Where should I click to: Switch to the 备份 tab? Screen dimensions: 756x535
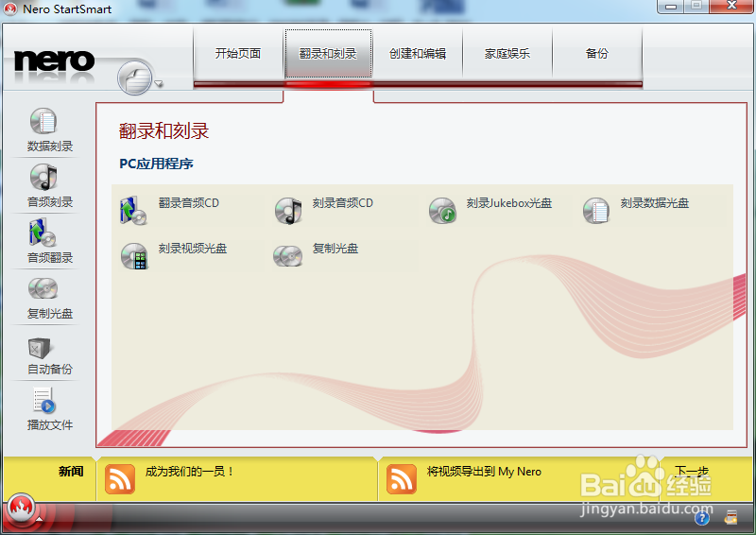click(x=597, y=54)
